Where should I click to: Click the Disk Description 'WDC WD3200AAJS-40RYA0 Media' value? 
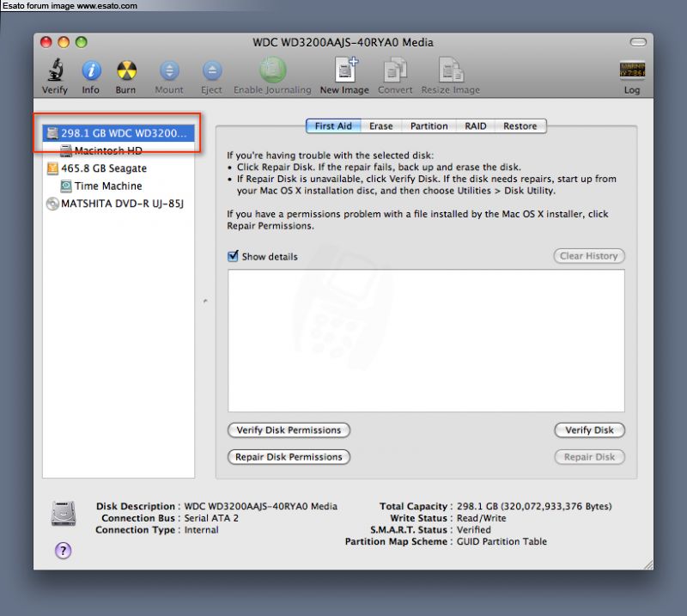click(261, 506)
